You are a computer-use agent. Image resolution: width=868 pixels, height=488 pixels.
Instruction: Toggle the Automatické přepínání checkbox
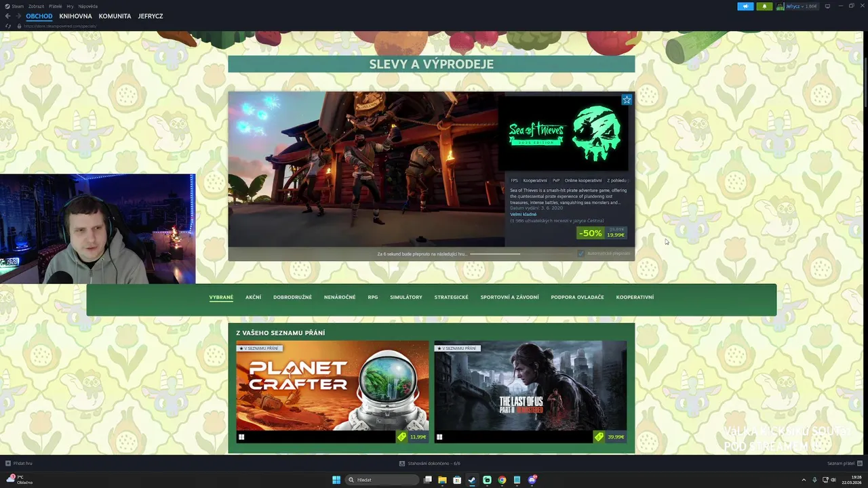[580, 253]
